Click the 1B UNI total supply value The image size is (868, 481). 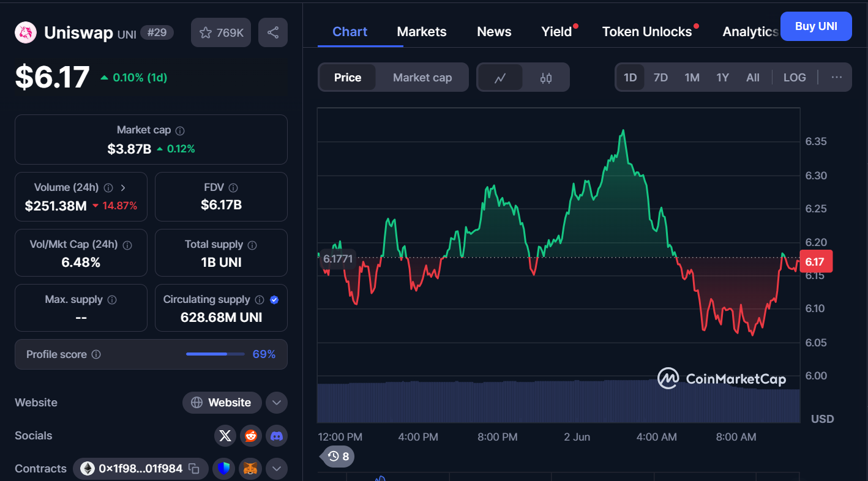pyautogui.click(x=221, y=263)
